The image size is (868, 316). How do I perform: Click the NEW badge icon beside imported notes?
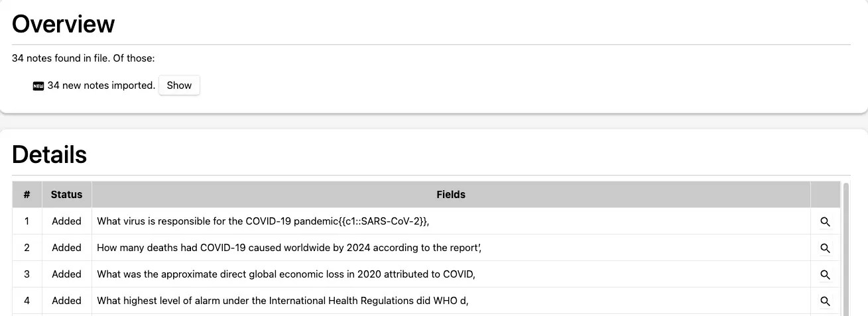click(x=38, y=86)
